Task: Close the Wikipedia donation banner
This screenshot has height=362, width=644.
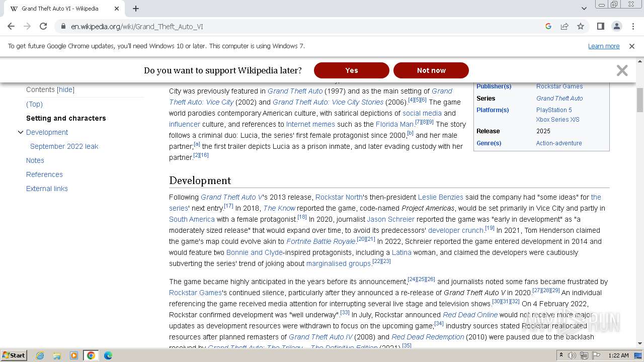Action: pos(622,70)
